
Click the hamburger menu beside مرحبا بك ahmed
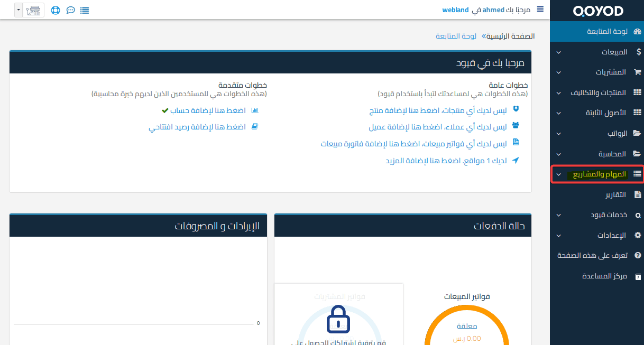(540, 9)
